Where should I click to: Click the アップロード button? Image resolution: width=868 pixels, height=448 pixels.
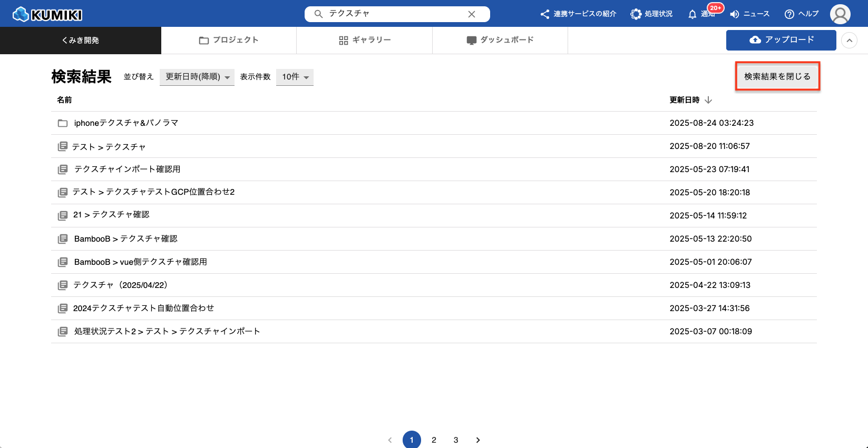coord(781,40)
